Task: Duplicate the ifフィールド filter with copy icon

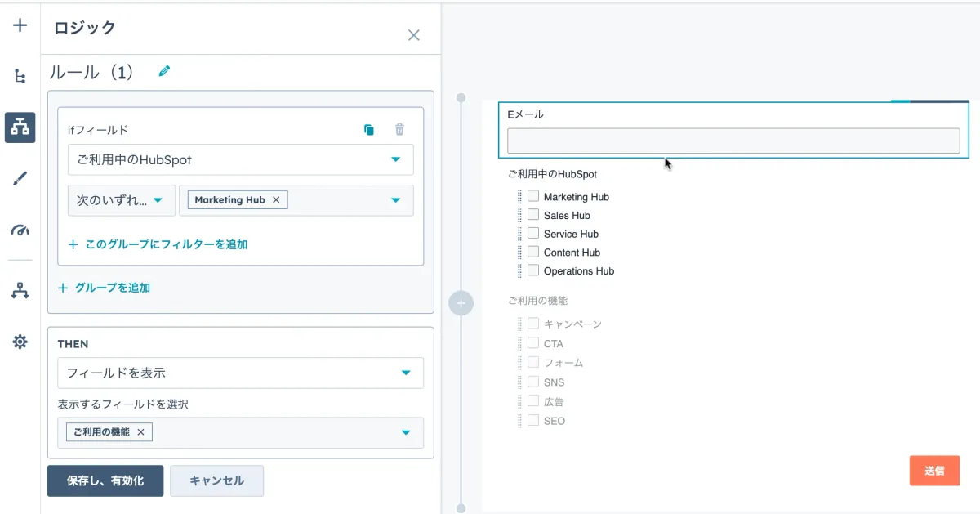Action: pos(369,129)
